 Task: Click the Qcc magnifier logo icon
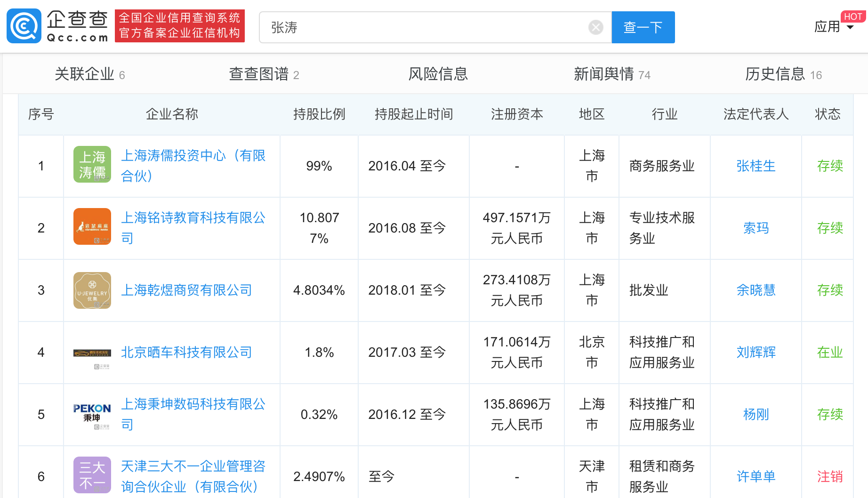24,26
